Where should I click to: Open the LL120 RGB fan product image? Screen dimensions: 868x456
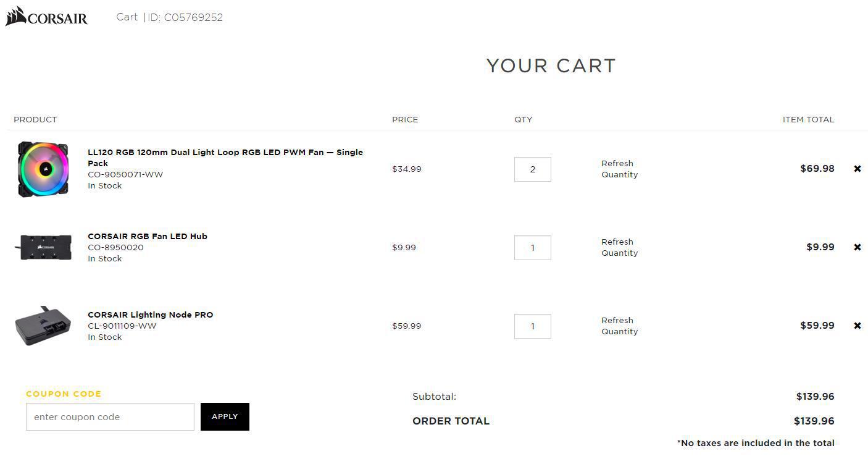point(43,169)
